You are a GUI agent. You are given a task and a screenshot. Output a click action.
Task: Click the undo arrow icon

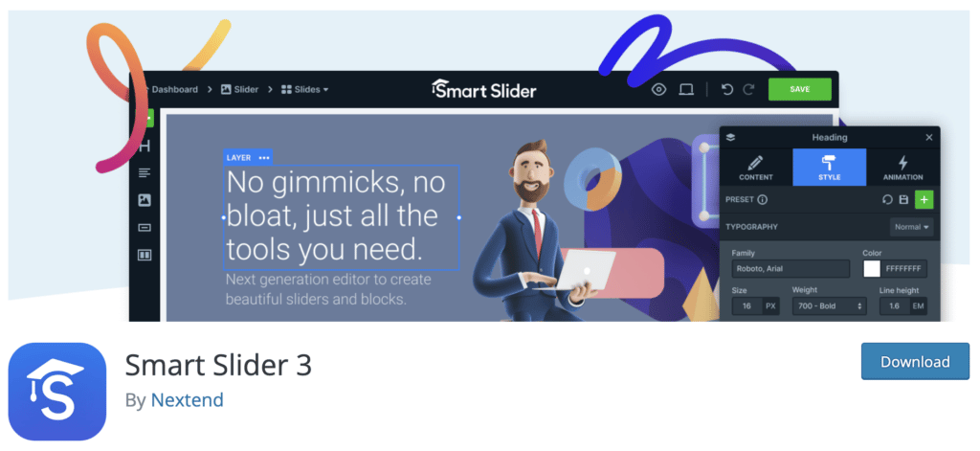click(727, 89)
